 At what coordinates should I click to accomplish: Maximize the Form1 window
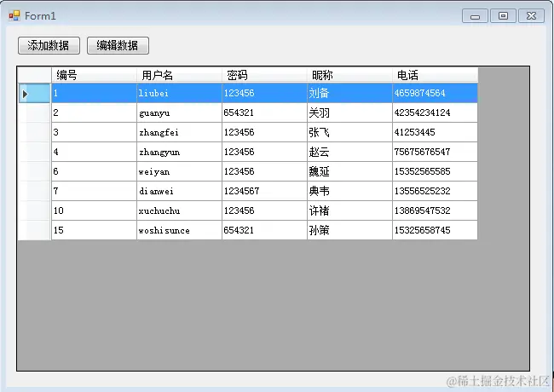[x=503, y=16]
